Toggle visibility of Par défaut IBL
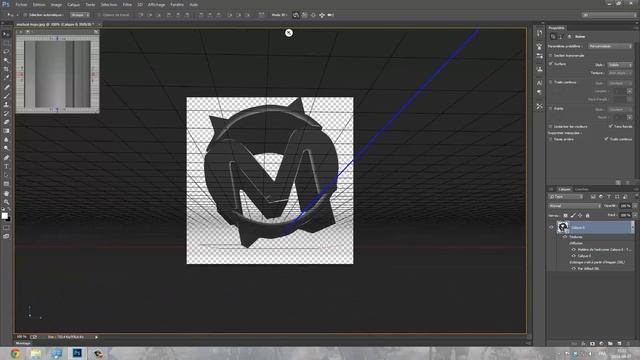This screenshot has width=640, height=360. pyautogui.click(x=574, y=269)
